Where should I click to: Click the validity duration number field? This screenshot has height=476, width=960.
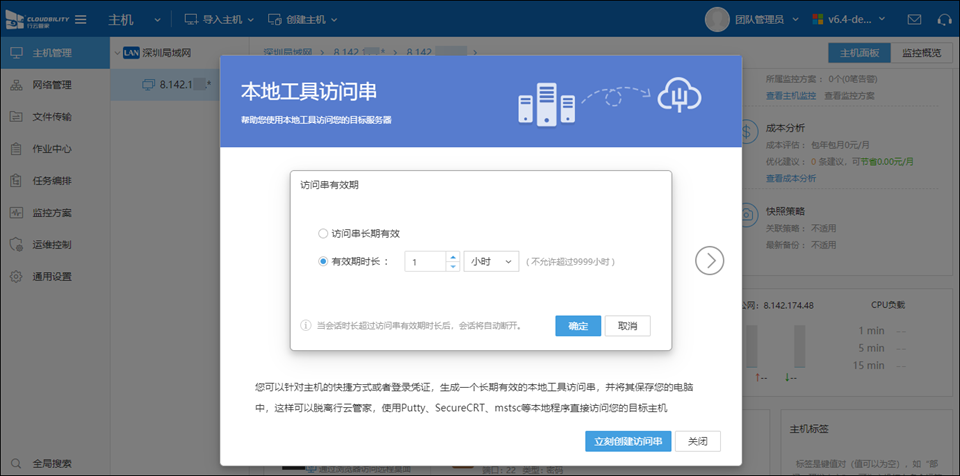point(425,262)
